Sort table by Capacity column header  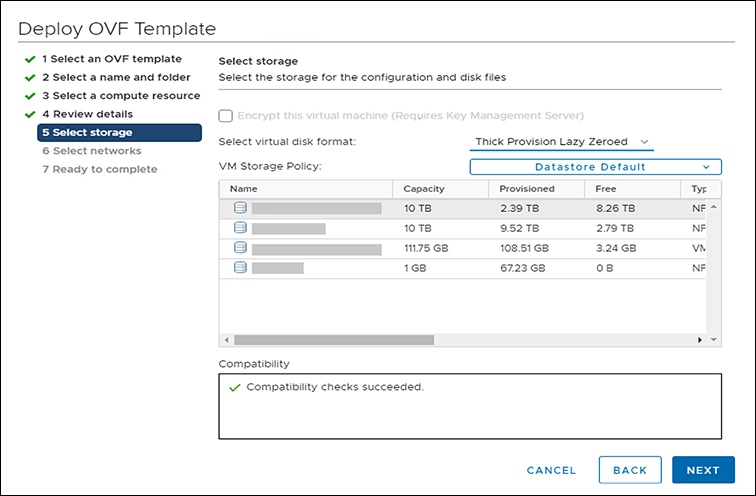[x=441, y=189]
